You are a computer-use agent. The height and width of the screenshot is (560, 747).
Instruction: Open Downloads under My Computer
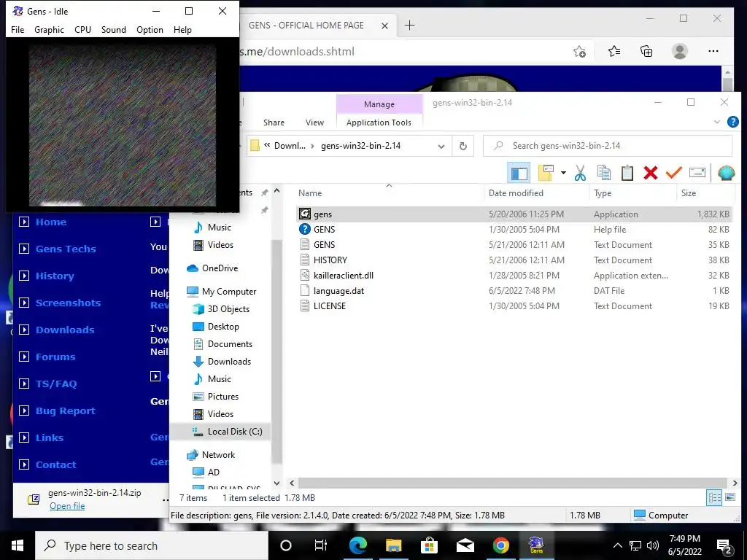[229, 362]
